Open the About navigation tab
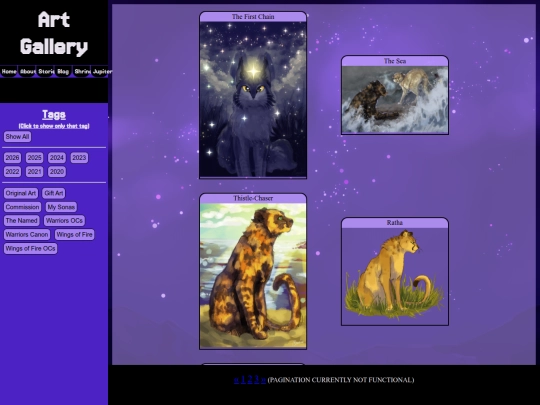 (27, 72)
